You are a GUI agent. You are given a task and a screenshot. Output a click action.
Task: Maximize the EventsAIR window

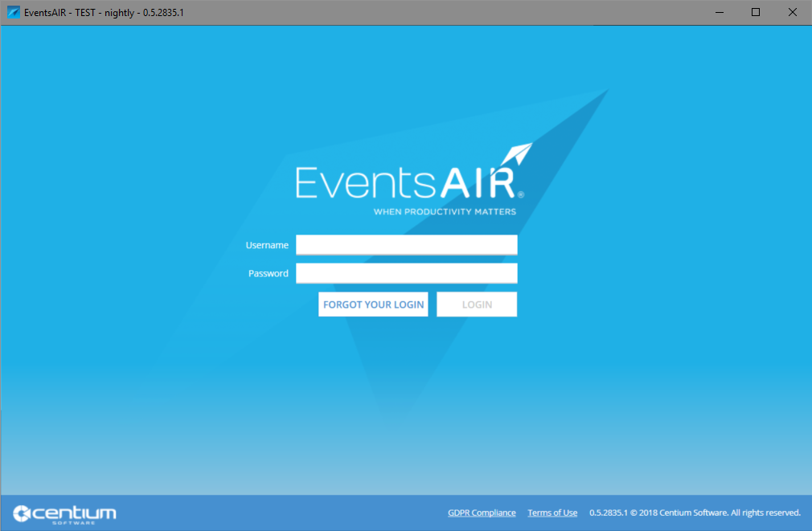[756, 12]
